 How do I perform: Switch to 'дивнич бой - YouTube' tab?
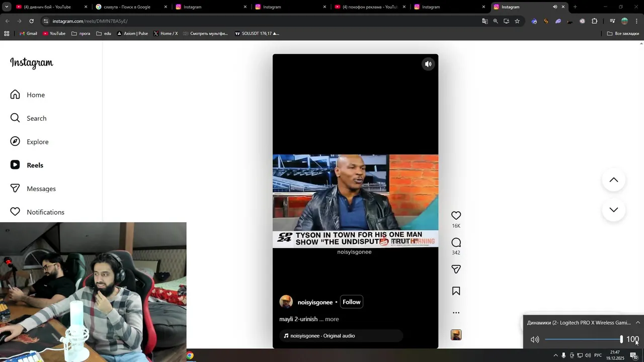(52, 7)
